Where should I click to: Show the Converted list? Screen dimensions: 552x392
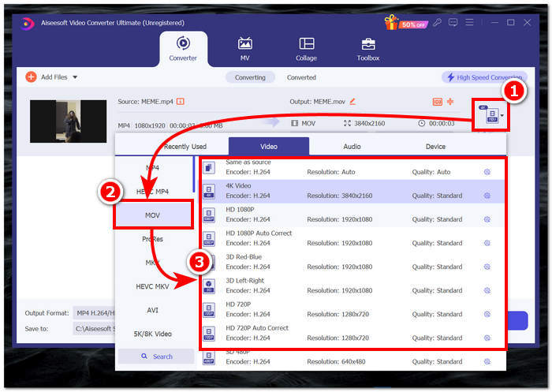point(301,77)
